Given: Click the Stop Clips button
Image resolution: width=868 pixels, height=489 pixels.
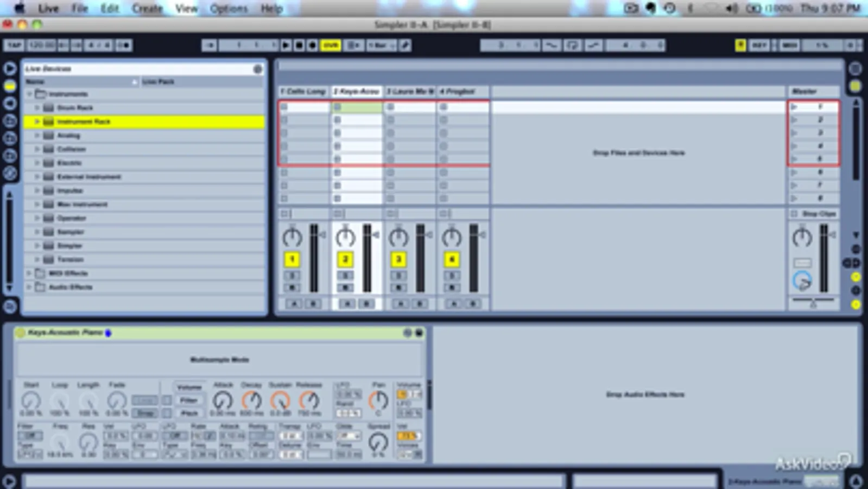Looking at the screenshot, I should tap(814, 214).
